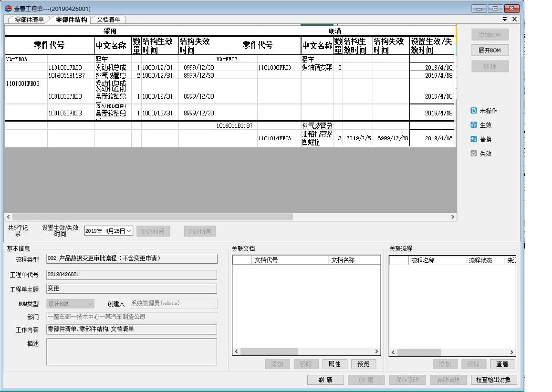This screenshot has height=392, width=552.
Task: Select the cell 1016011B1187 in 采用
Action: pyautogui.click(x=71, y=75)
